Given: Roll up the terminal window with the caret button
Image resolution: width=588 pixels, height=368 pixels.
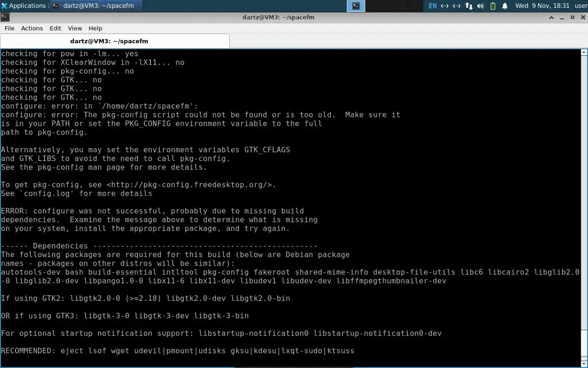Looking at the screenshot, I should [x=551, y=17].
